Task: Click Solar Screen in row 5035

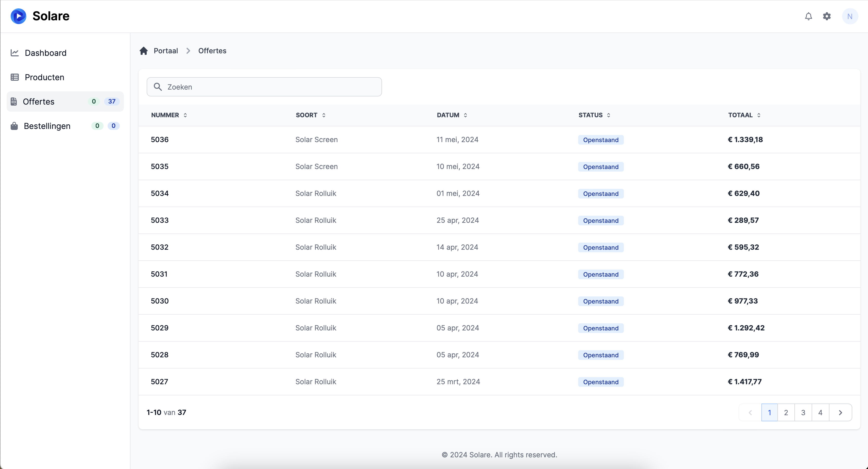Action: click(316, 166)
